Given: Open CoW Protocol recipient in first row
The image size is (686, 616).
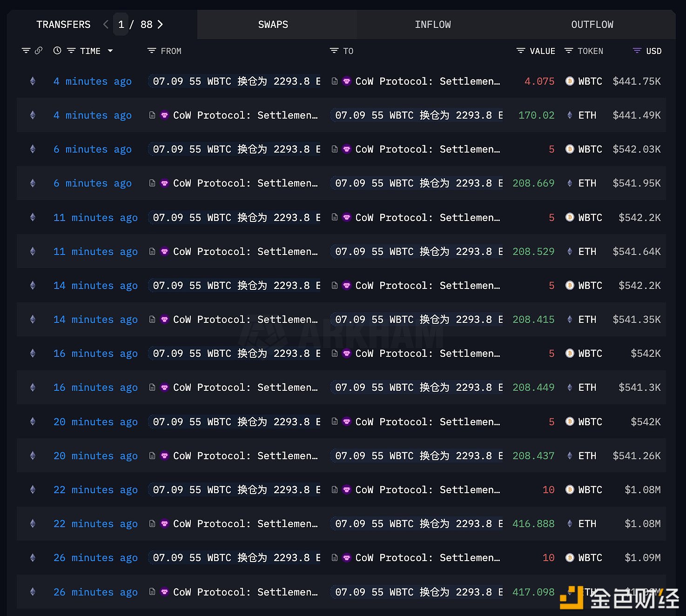Looking at the screenshot, I should 427,81.
